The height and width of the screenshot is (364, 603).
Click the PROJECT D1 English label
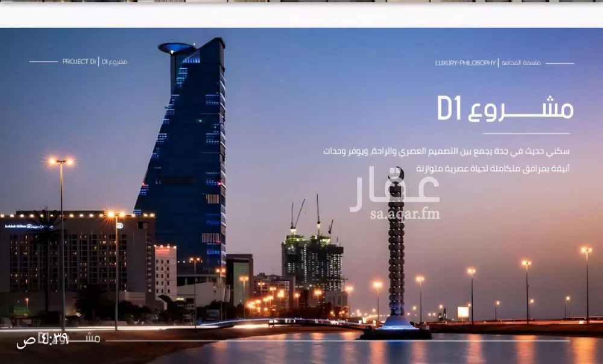(x=79, y=61)
